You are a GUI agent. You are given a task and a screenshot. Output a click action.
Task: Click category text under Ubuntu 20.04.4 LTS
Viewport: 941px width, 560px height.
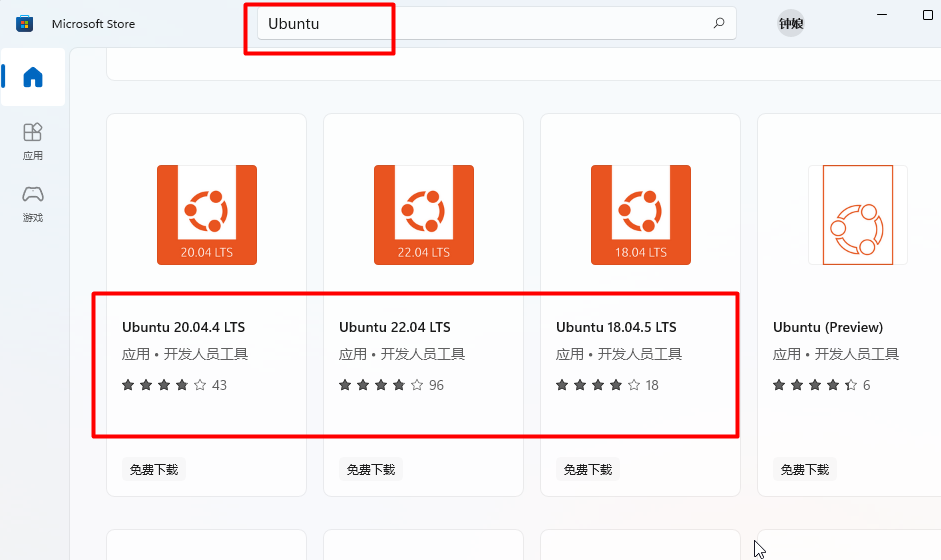tap(185, 354)
